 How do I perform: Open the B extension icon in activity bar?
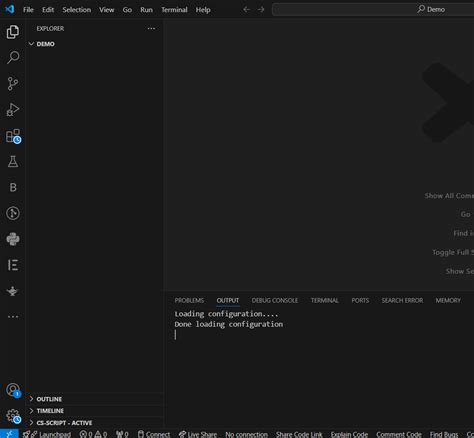(13, 187)
